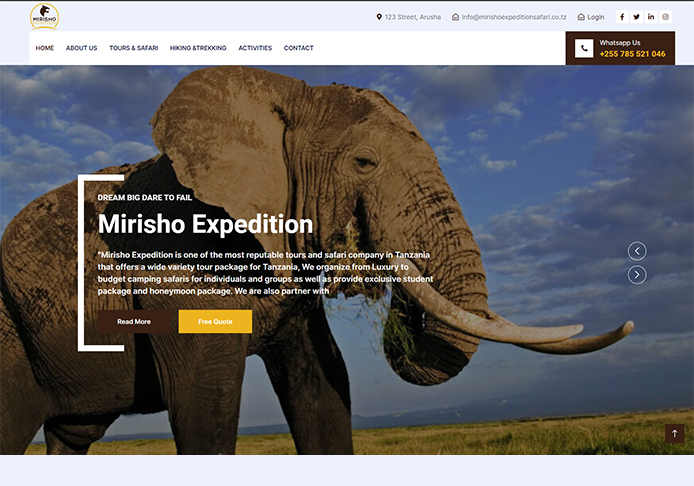The height and width of the screenshot is (486, 694).
Task: Open the ACTIVITIES menu item
Action: coord(255,48)
